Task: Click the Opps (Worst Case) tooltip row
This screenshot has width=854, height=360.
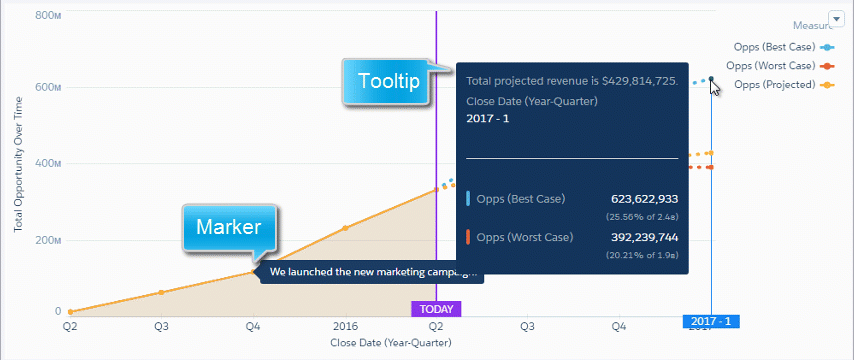Action: point(572,237)
